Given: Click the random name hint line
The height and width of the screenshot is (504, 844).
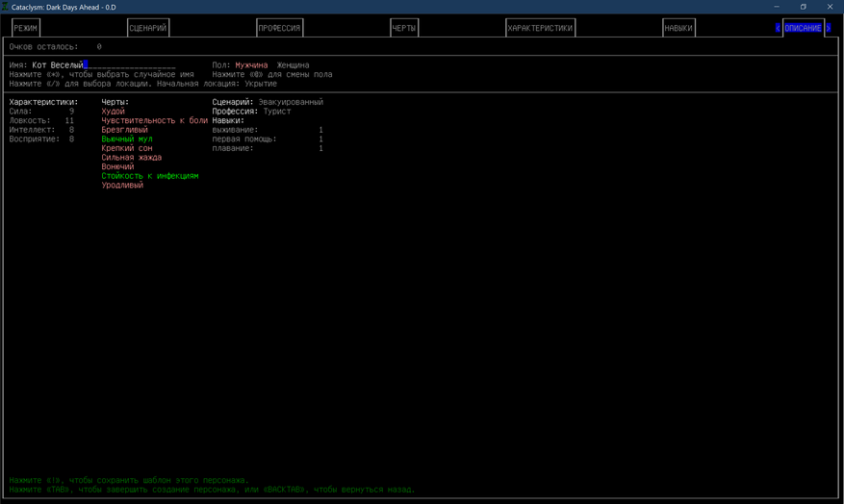Looking at the screenshot, I should pyautogui.click(x=101, y=74).
